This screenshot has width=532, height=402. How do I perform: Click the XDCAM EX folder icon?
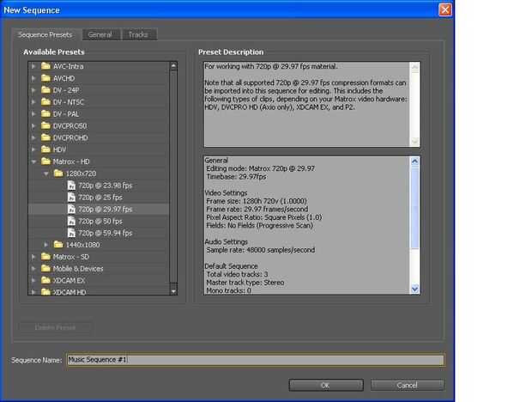tap(45, 280)
